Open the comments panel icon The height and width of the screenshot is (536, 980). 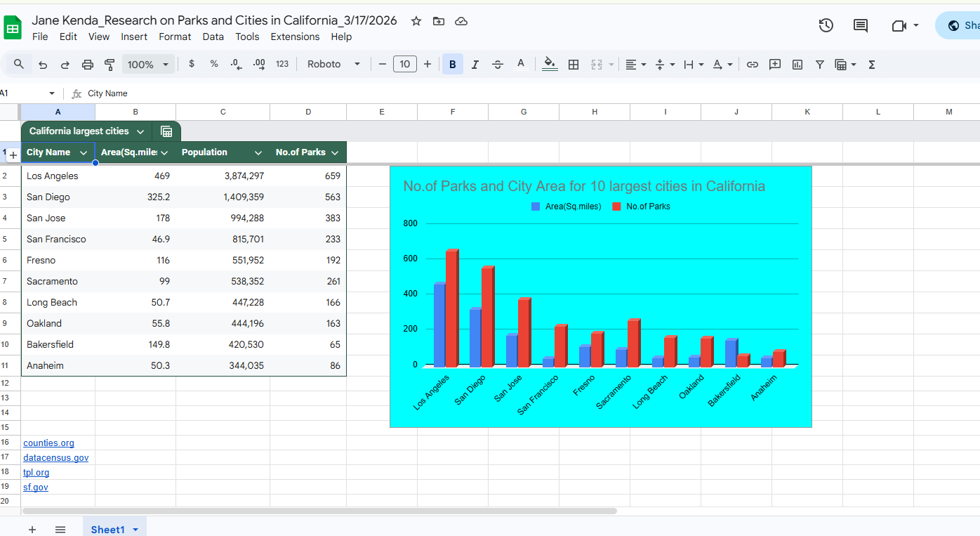click(x=861, y=25)
